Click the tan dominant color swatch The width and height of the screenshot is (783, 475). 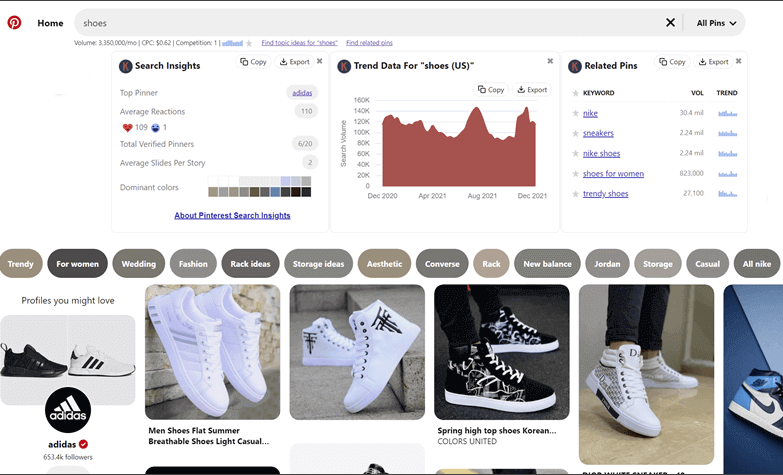coord(213,192)
